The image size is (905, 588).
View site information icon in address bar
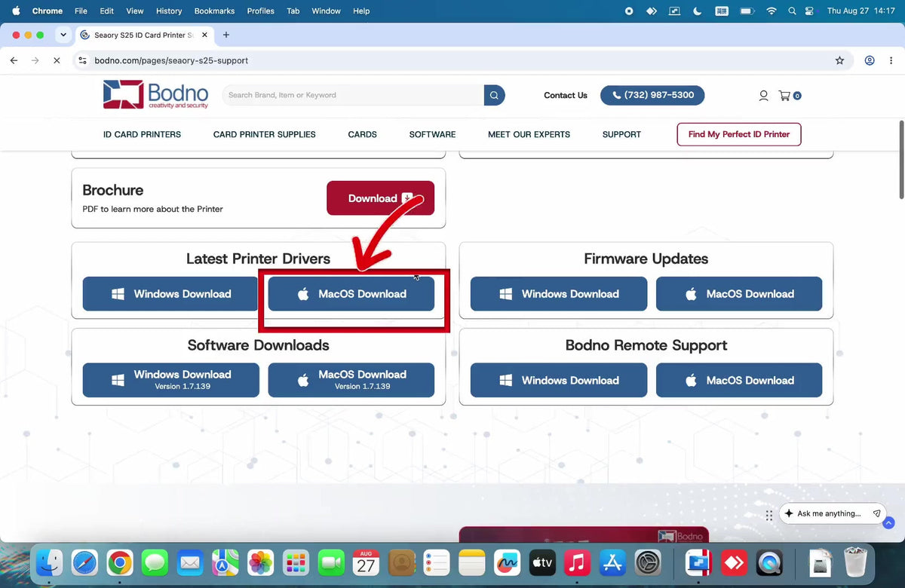pyautogui.click(x=83, y=60)
